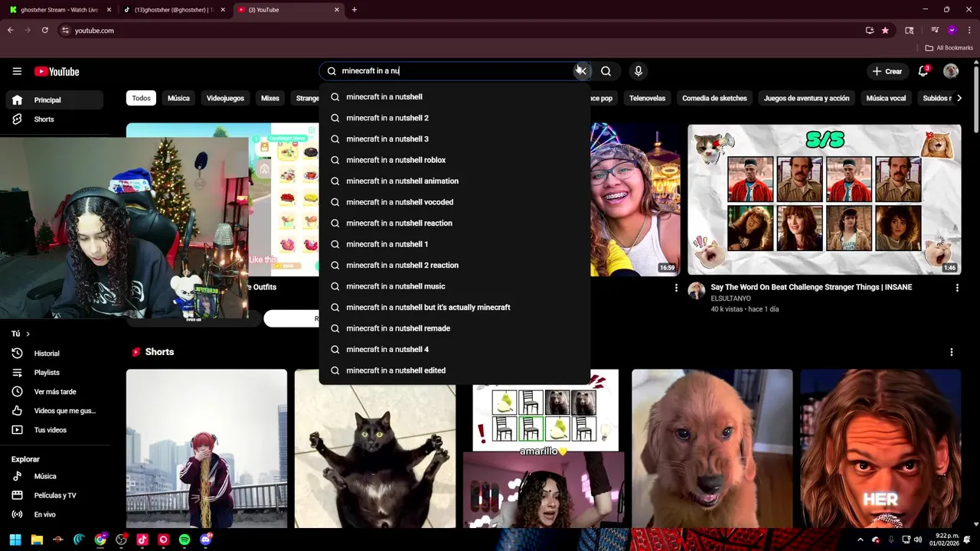
Task: Open Ver más tarde list
Action: [x=54, y=392]
